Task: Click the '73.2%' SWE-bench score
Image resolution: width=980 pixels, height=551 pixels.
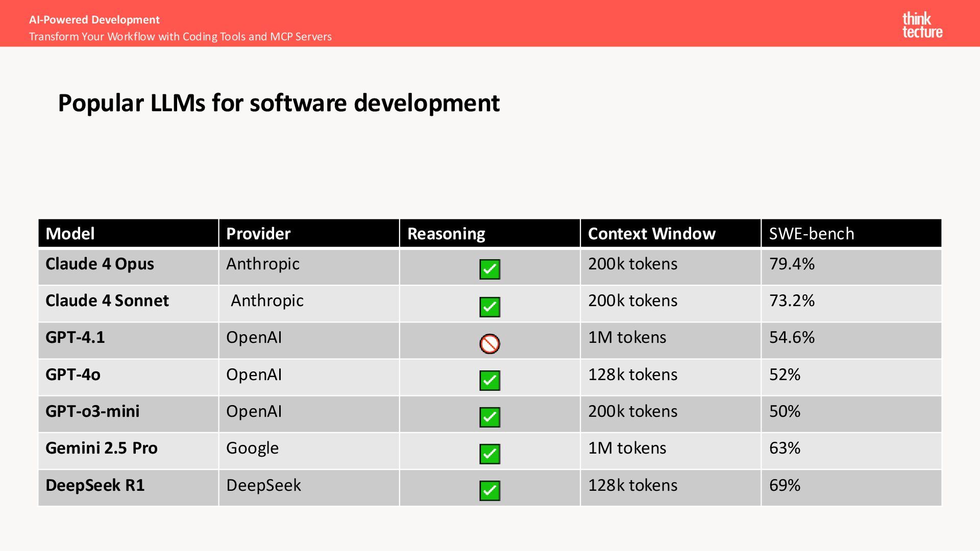Action: (792, 300)
